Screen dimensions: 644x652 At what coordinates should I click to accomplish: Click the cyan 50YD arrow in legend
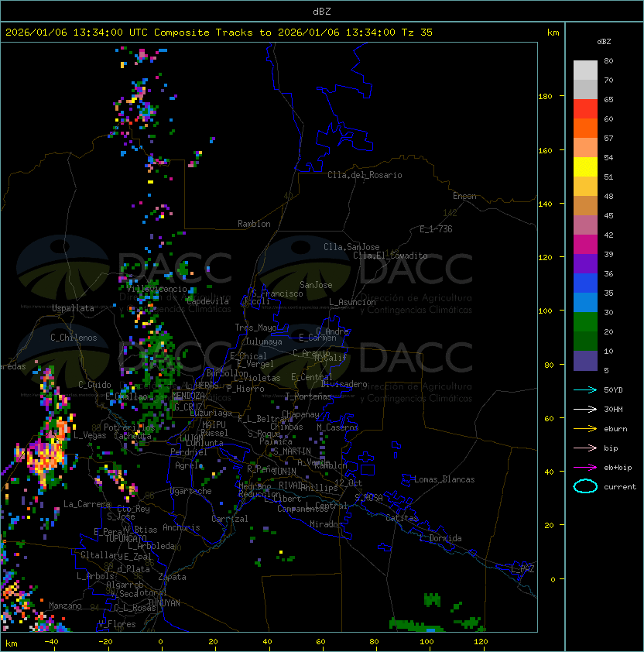(585, 389)
